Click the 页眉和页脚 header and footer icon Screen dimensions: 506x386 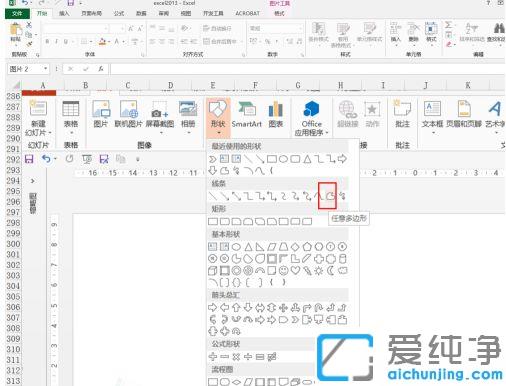464,109
